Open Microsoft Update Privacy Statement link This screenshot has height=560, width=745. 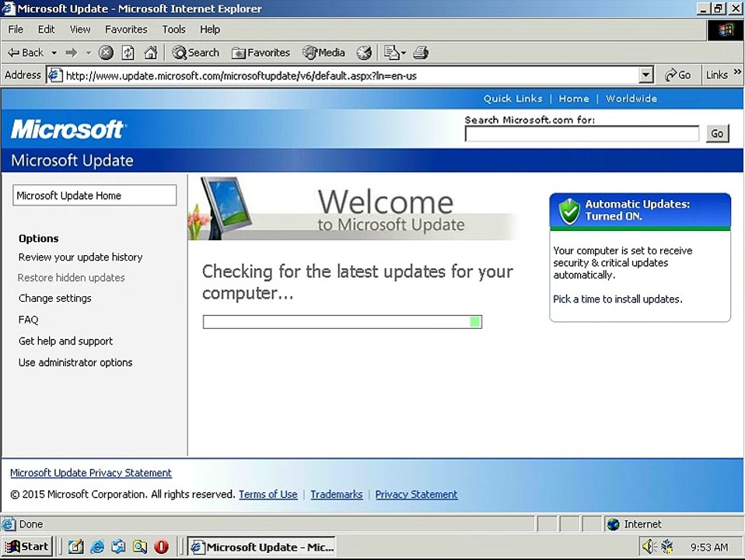(x=91, y=473)
